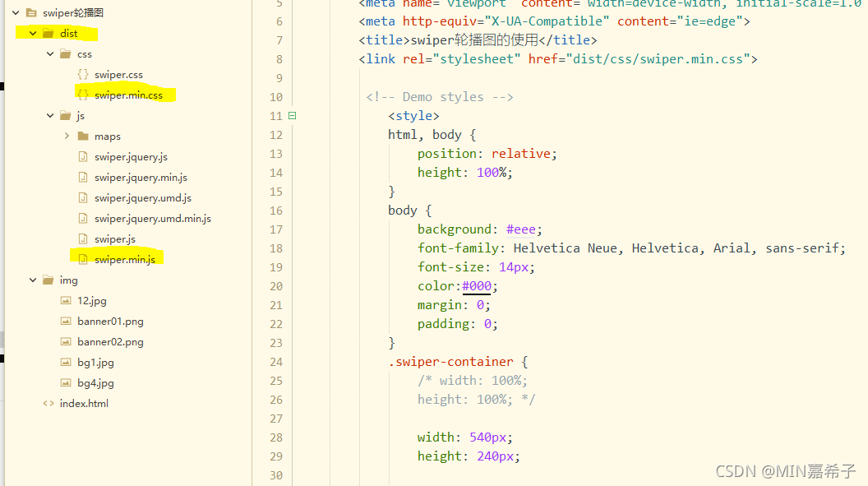
Task: Collapse the swiper轮播图 project root chevron
Action: coord(16,12)
